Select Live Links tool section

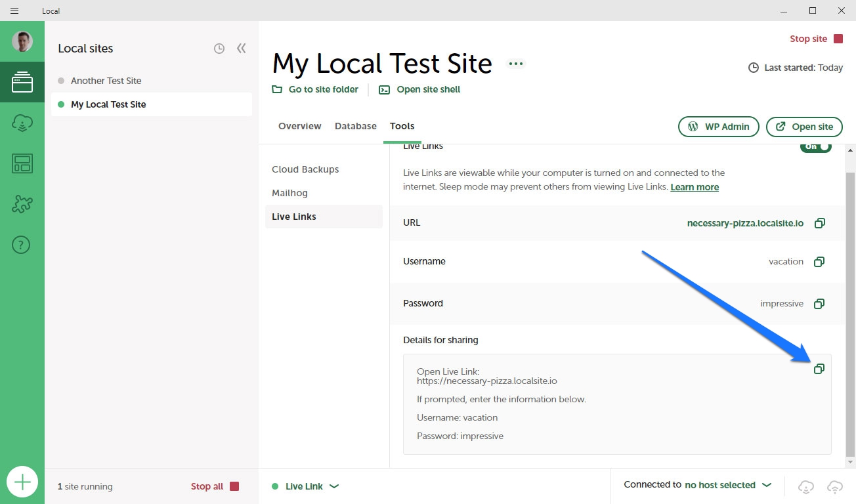[x=324, y=217]
